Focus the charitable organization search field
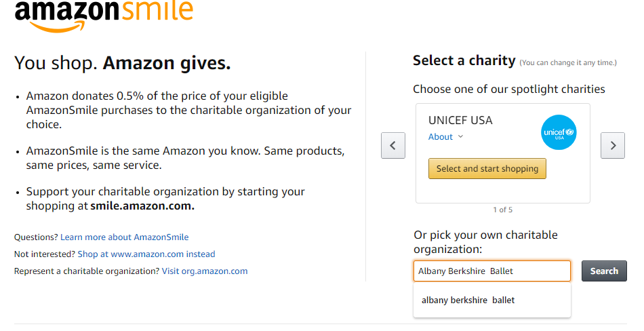This screenshot has height=331, width=644. click(x=491, y=271)
